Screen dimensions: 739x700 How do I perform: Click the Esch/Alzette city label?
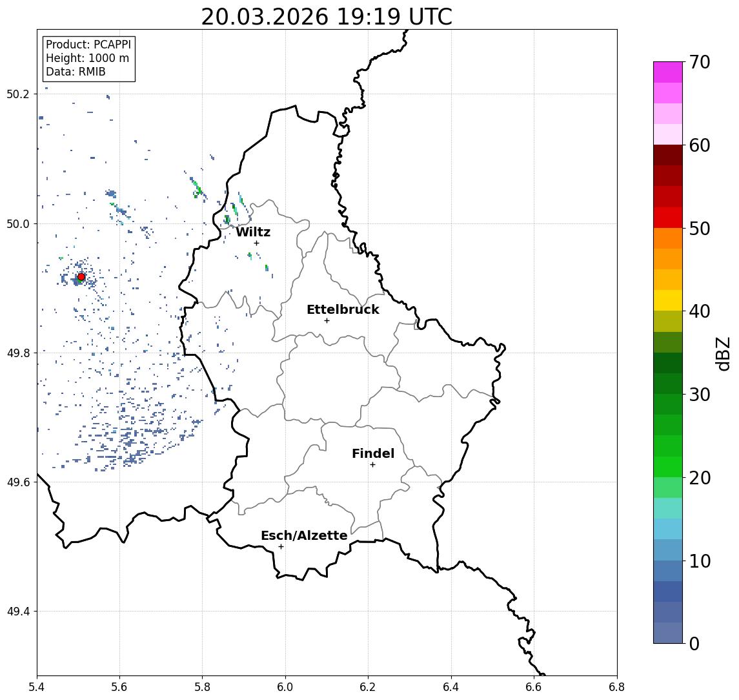(x=304, y=535)
